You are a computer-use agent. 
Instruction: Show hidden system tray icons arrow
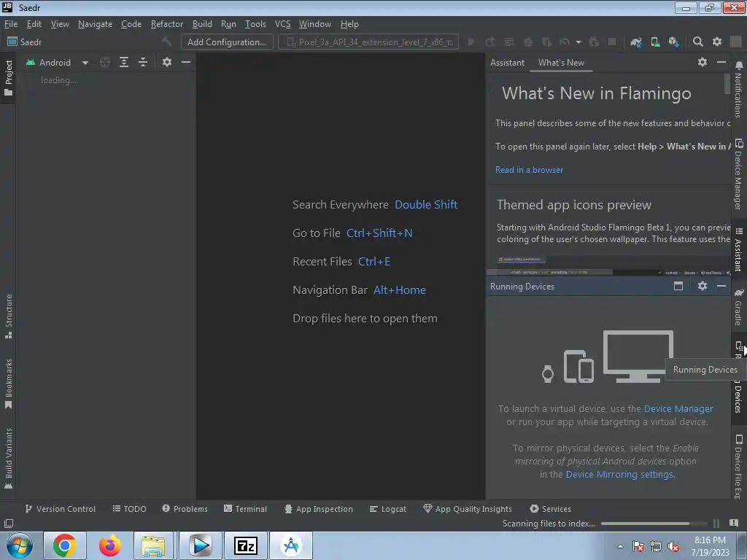point(620,546)
